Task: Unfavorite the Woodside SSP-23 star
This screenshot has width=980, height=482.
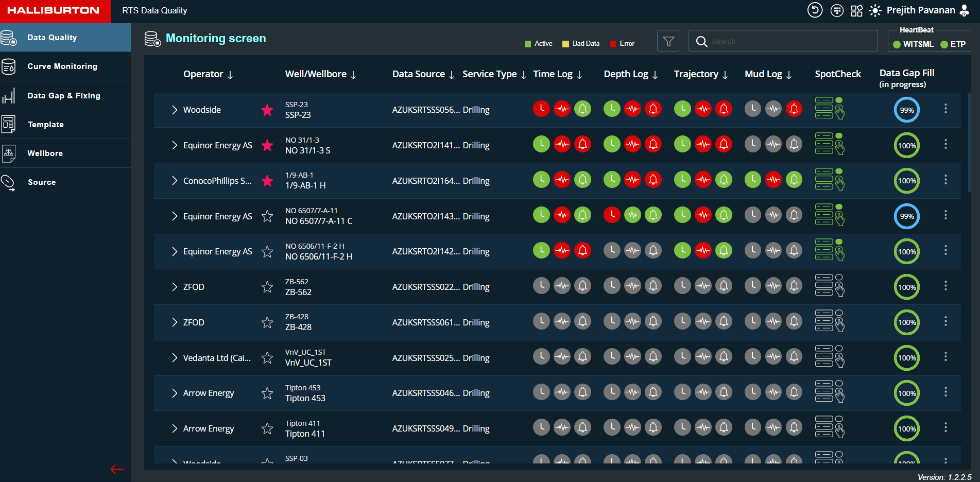Action: (267, 110)
